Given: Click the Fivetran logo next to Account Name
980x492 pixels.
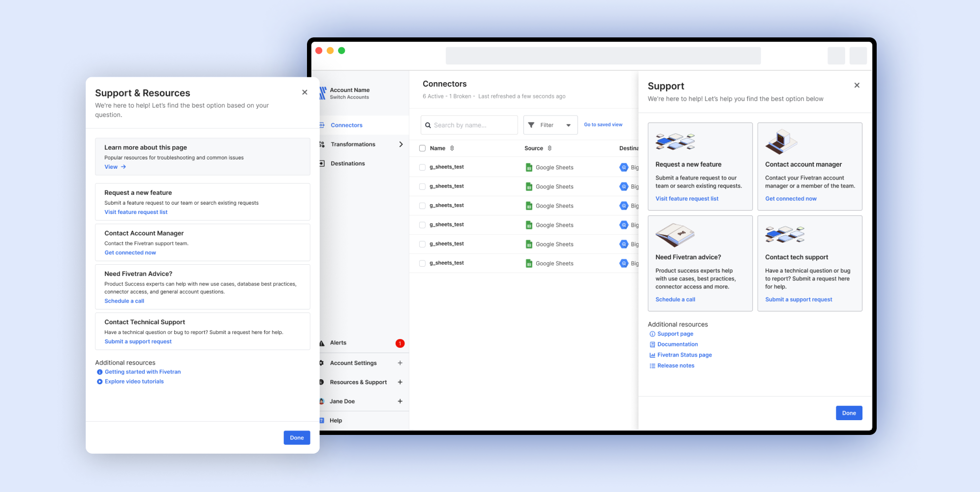Looking at the screenshot, I should tap(323, 93).
